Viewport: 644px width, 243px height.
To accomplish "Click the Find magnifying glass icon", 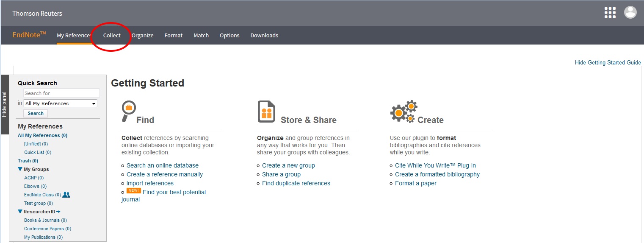I will (129, 111).
